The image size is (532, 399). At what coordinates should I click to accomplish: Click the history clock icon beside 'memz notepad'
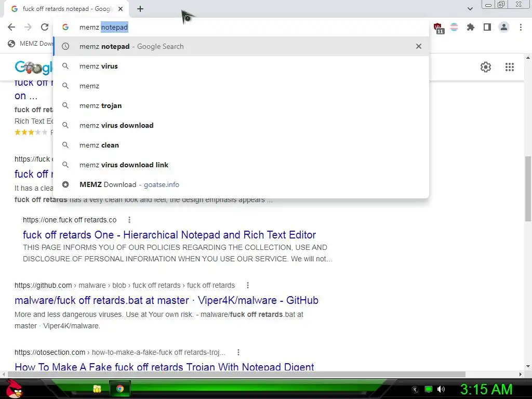coord(65,46)
